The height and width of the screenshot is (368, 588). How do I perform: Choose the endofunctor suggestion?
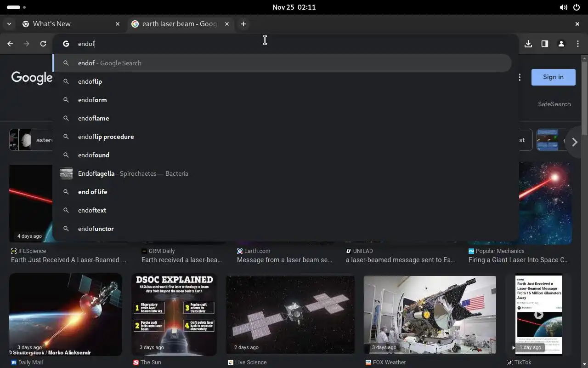pos(282,229)
